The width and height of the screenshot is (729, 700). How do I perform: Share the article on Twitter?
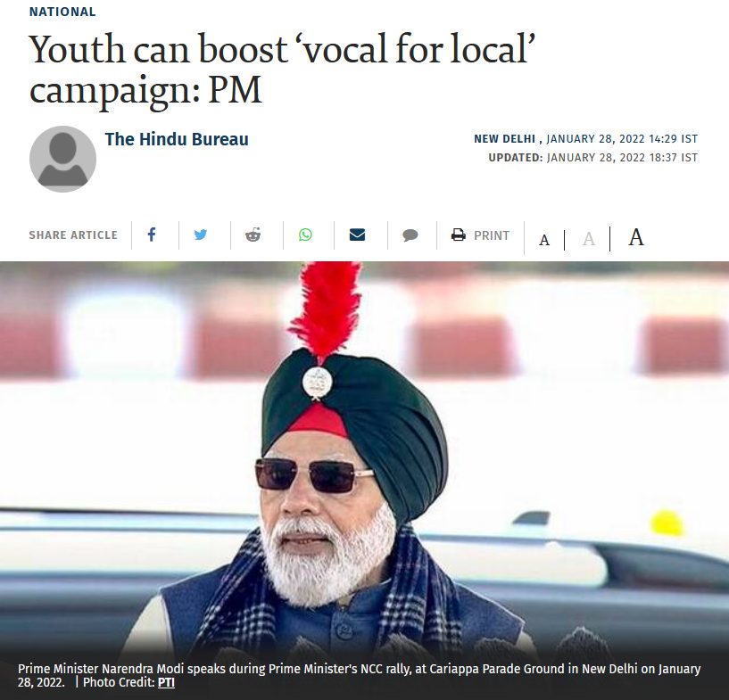(x=201, y=235)
